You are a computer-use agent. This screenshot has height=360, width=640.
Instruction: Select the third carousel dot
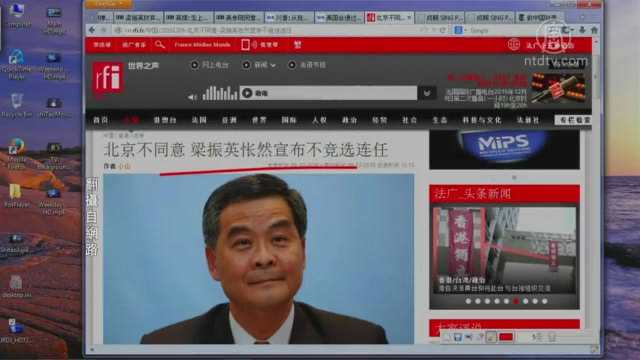[487, 301]
